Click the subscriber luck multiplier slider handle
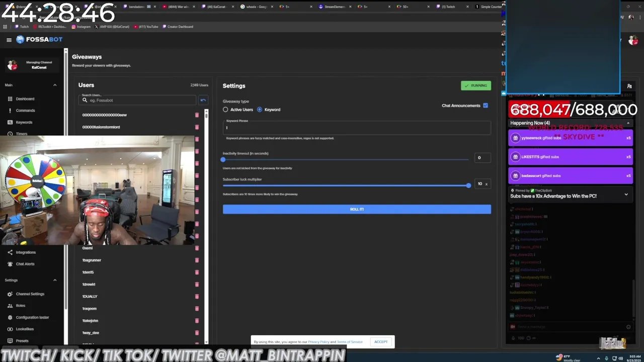Screen dimensions: 644x362 click(x=468, y=186)
